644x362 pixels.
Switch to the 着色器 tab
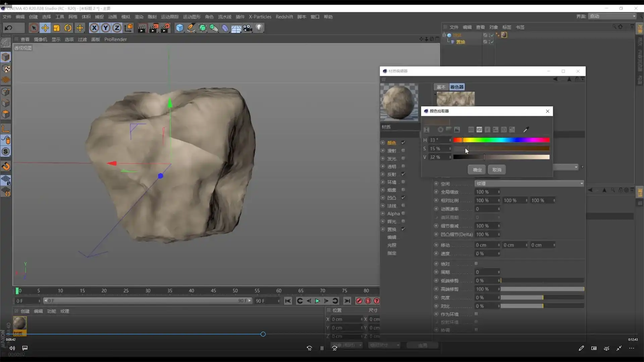[457, 87]
